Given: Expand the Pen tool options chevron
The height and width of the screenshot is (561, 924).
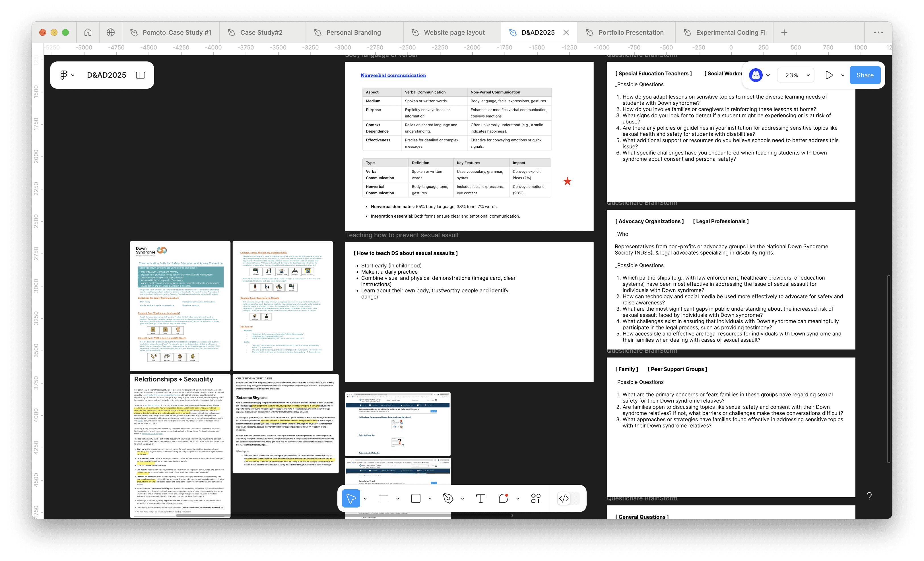Looking at the screenshot, I should tap(462, 498).
